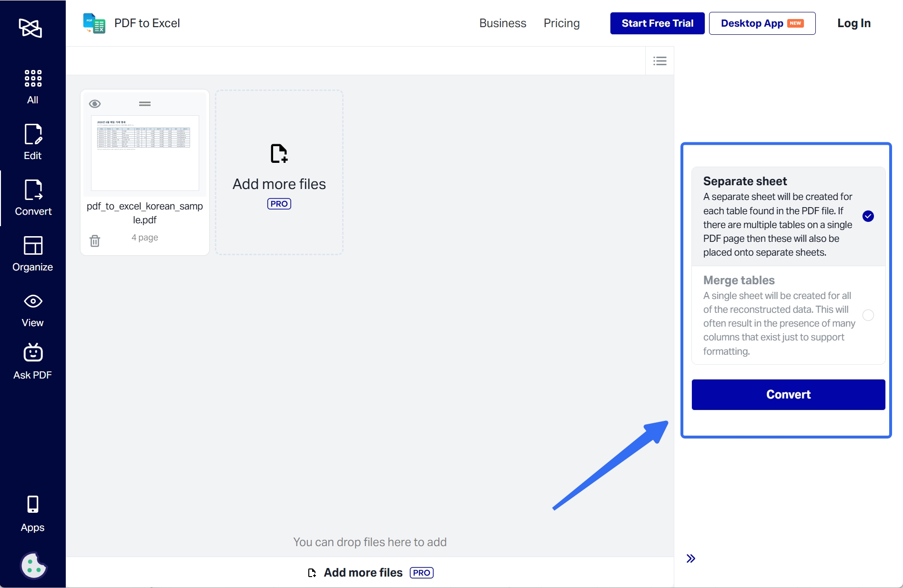Screen dimensions: 903x588
Task: Collapse the right options panel
Action: pyautogui.click(x=691, y=558)
